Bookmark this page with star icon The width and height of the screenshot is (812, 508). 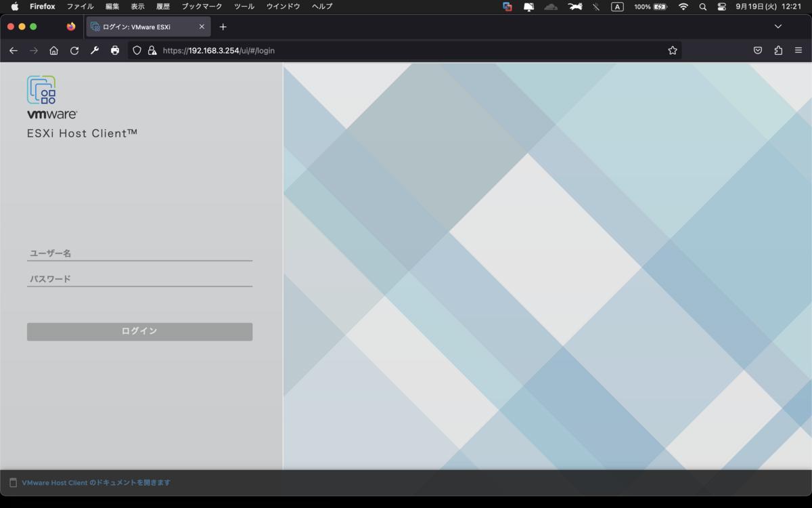(673, 50)
